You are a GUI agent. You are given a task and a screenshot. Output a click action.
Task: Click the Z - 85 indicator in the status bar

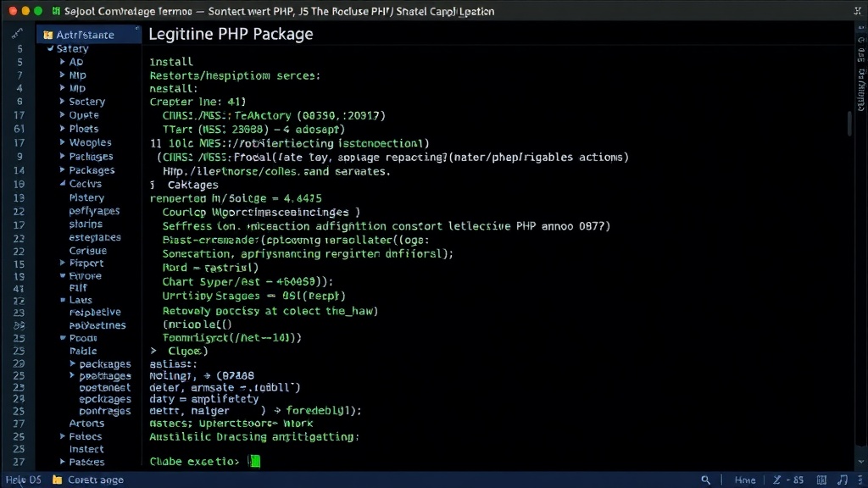(788, 480)
